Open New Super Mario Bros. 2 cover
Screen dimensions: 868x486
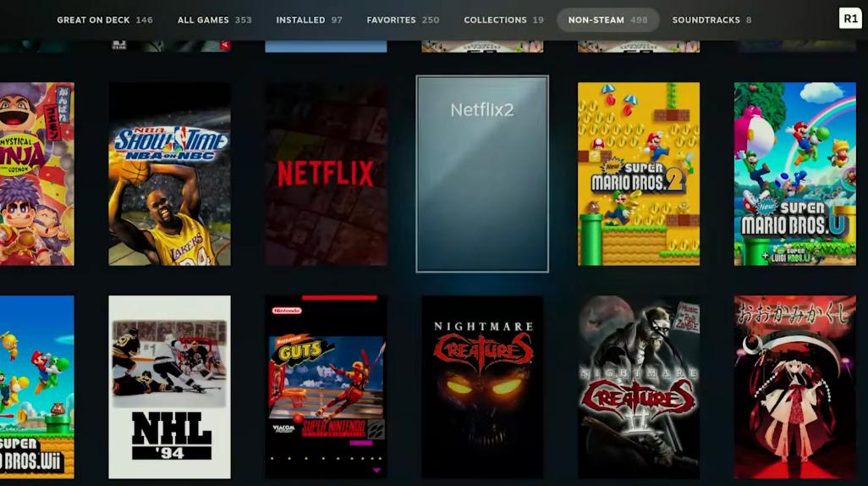639,174
